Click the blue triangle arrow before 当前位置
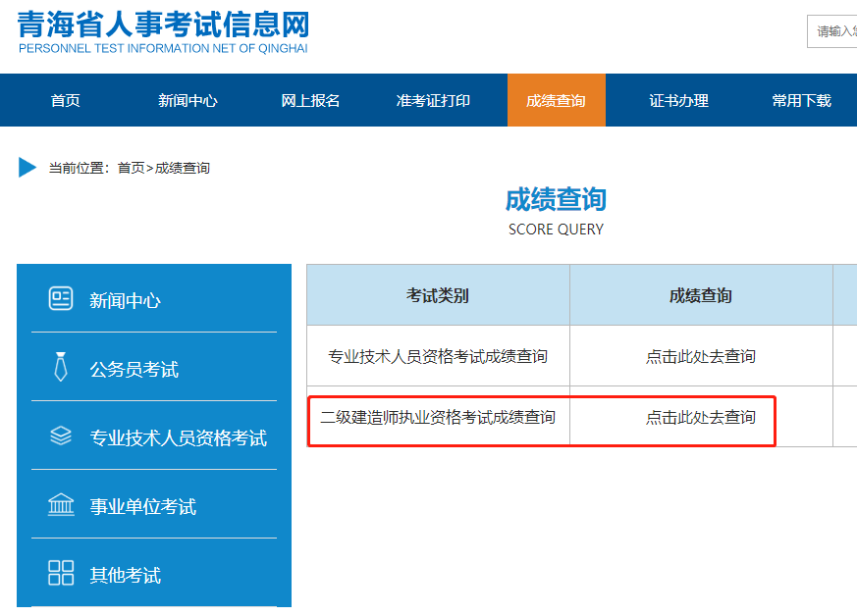The height and width of the screenshot is (616, 857). tap(25, 166)
